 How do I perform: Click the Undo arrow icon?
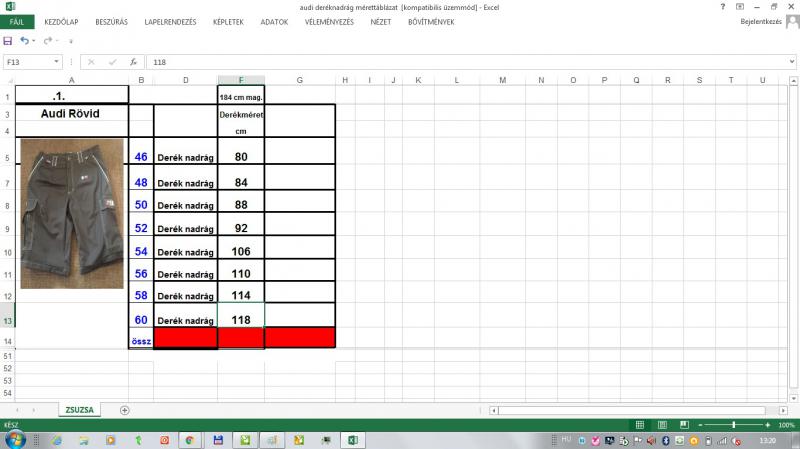click(x=24, y=40)
